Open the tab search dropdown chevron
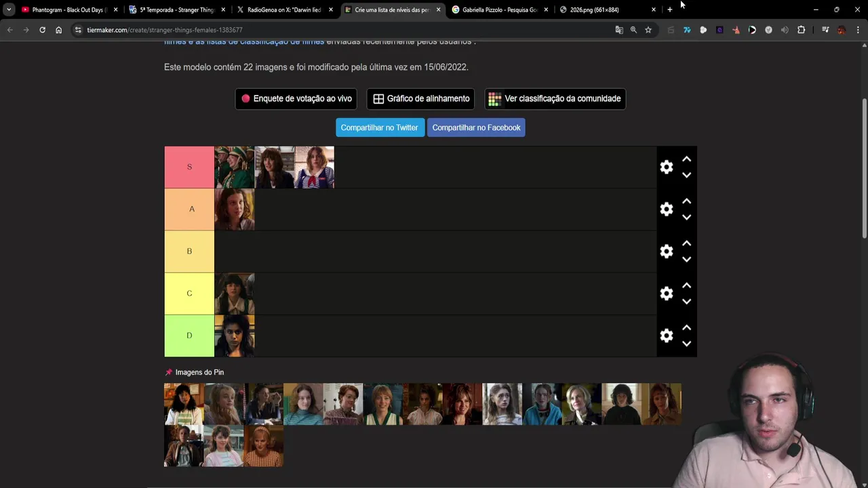 click(x=9, y=9)
